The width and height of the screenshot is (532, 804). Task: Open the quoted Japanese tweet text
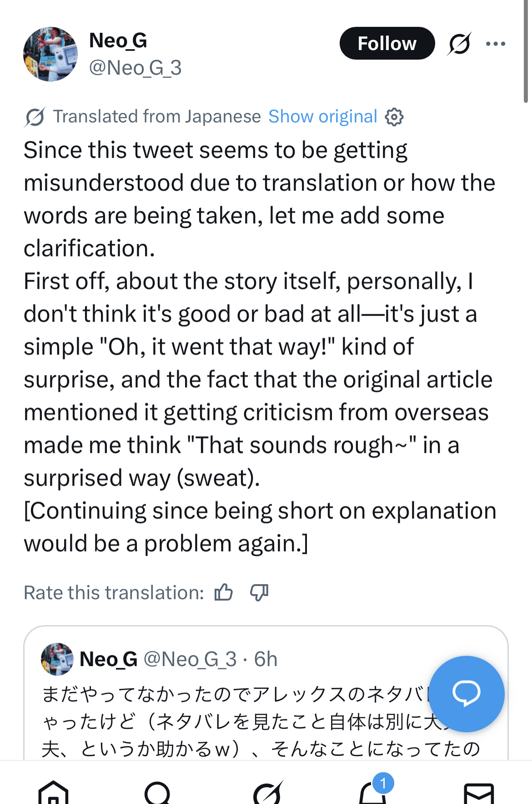click(261, 721)
